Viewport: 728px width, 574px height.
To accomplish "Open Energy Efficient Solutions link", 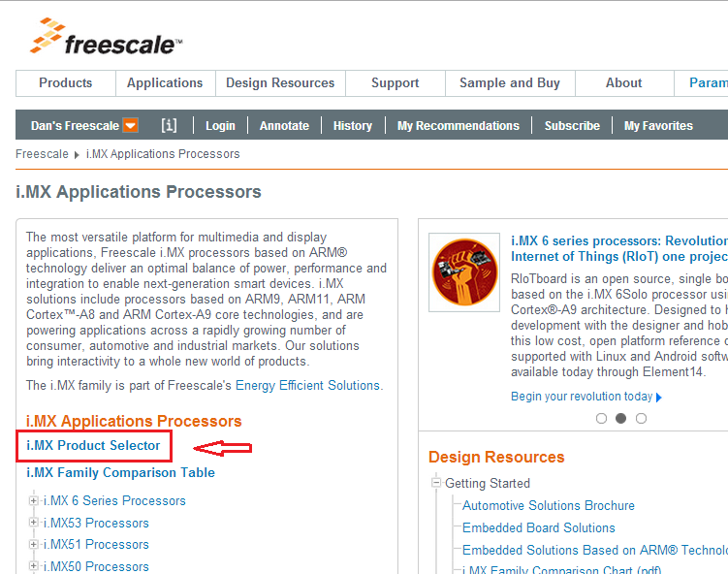I will coord(308,386).
